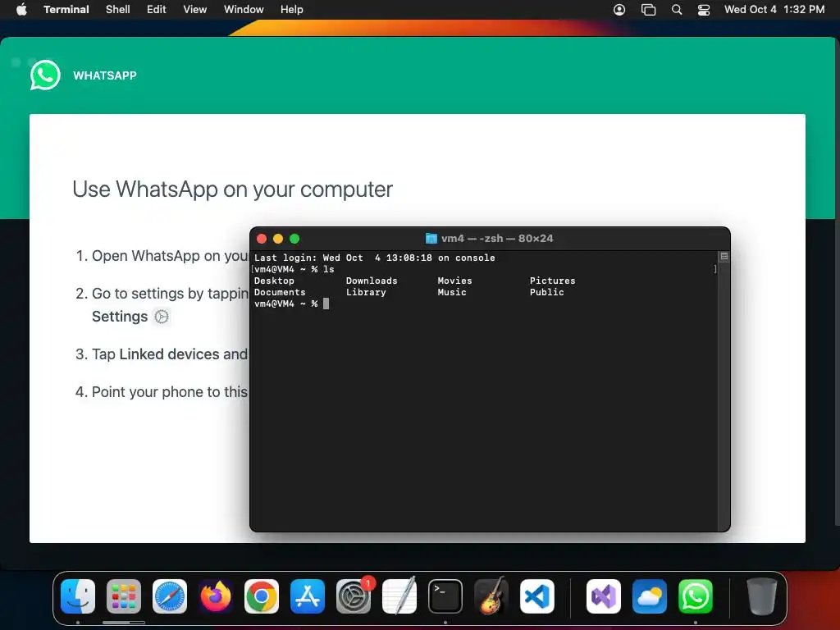Click the WHATSAPP header title text
Image resolution: width=840 pixels, height=630 pixels.
[105, 75]
